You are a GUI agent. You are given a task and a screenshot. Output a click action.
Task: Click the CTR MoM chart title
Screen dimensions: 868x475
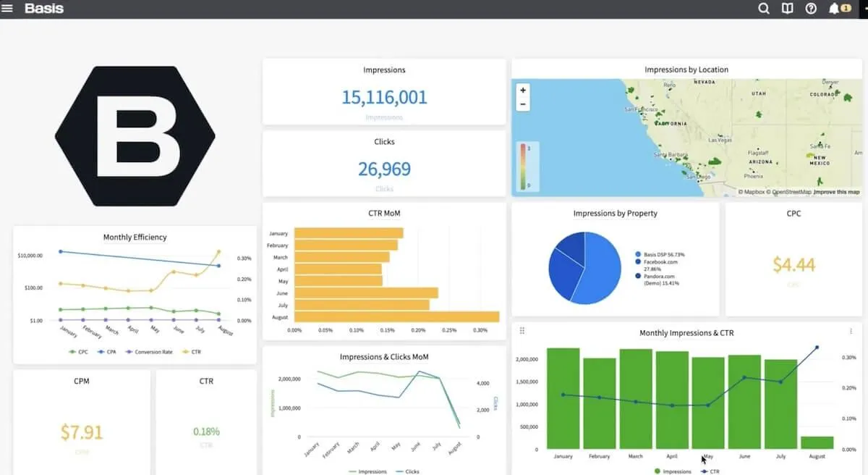tap(384, 214)
